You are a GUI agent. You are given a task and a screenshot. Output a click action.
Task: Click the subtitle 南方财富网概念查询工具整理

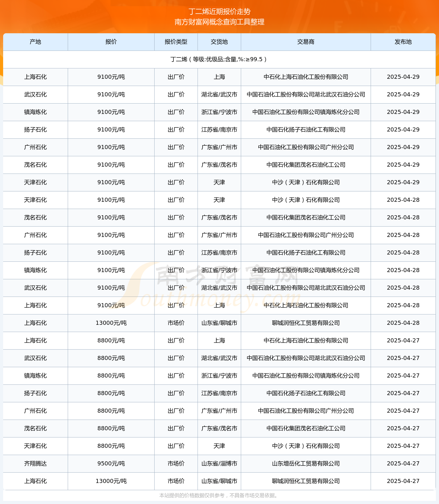point(219,22)
